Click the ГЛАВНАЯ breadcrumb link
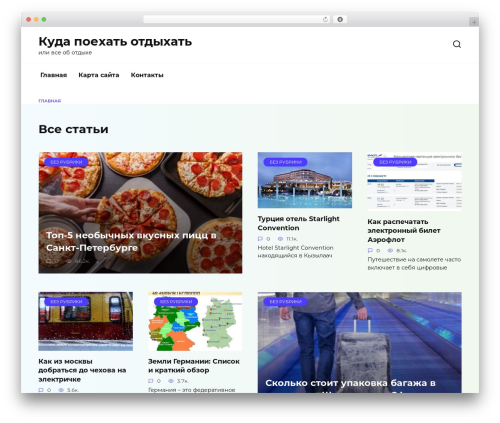The height and width of the screenshot is (423, 500). (50, 101)
